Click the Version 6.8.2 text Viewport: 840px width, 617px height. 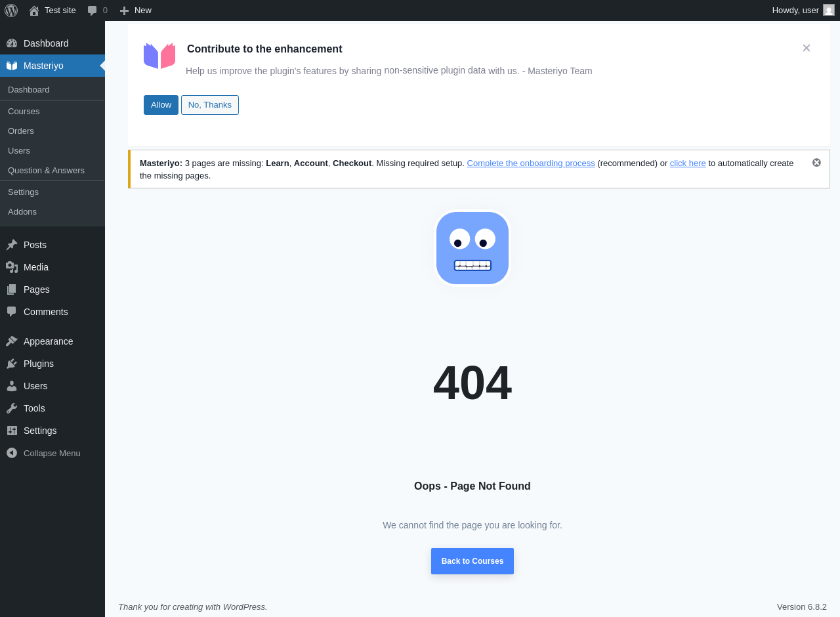[802, 607]
